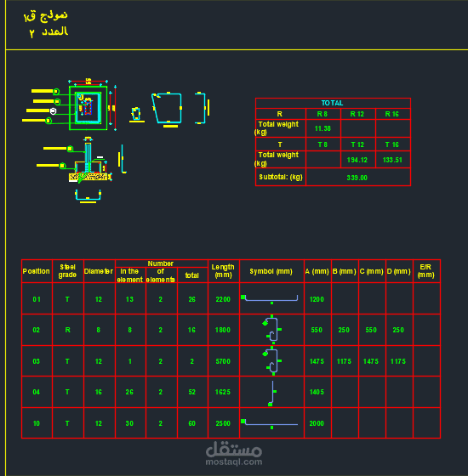This screenshot has height=476, width=468.
Task: Select the 'of elements' subheader
Action: (x=161, y=275)
